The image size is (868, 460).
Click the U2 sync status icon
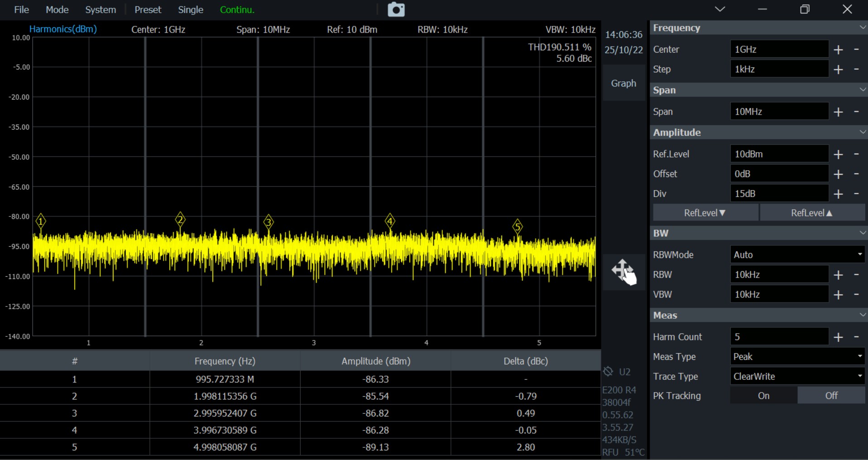point(608,372)
